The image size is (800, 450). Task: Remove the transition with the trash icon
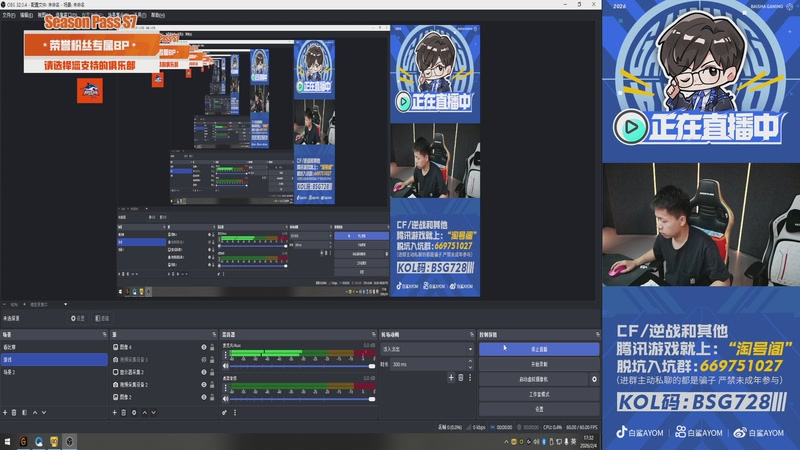[x=461, y=378]
